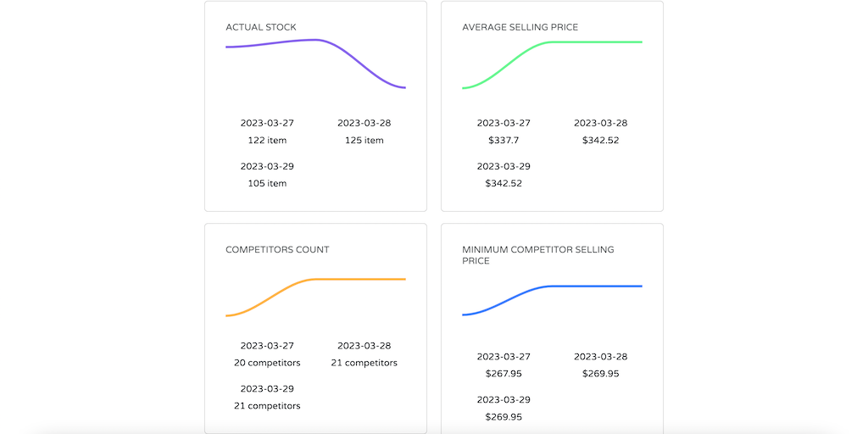Viewport: 868px width, 434px height.
Task: Click the green Average Selling Price chart
Action: tap(552, 64)
